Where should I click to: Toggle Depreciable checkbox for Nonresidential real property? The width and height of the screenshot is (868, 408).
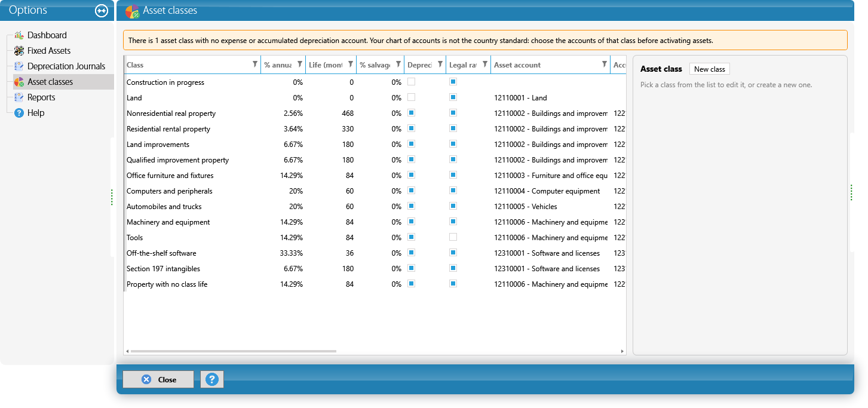pos(411,113)
